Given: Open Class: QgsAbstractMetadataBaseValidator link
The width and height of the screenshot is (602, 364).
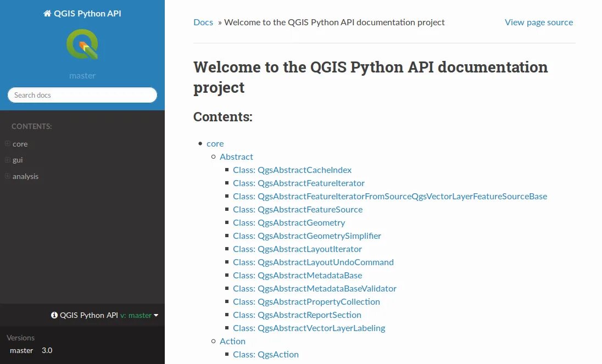Looking at the screenshot, I should (314, 288).
